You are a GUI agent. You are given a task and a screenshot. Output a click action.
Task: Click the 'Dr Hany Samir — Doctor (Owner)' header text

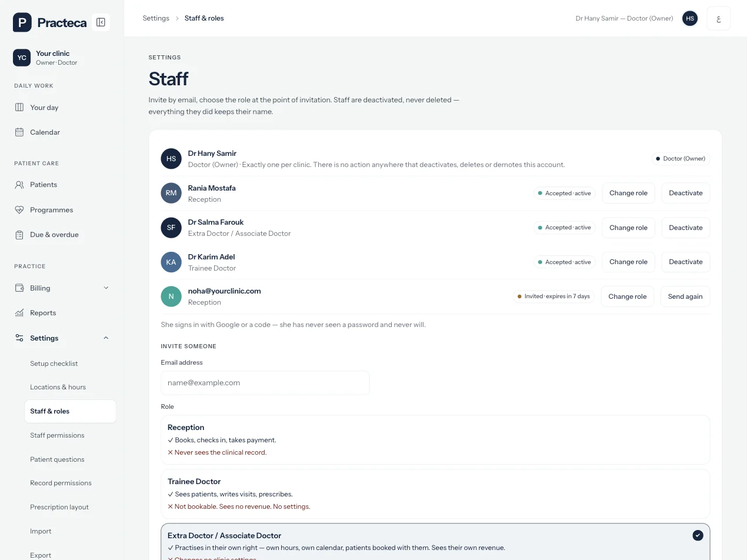(624, 18)
